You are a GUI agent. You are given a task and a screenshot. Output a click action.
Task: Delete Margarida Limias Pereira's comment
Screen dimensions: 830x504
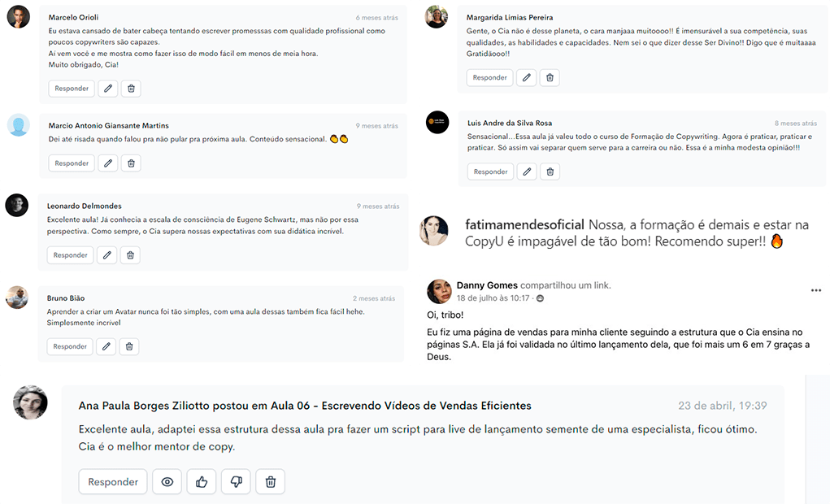(550, 77)
